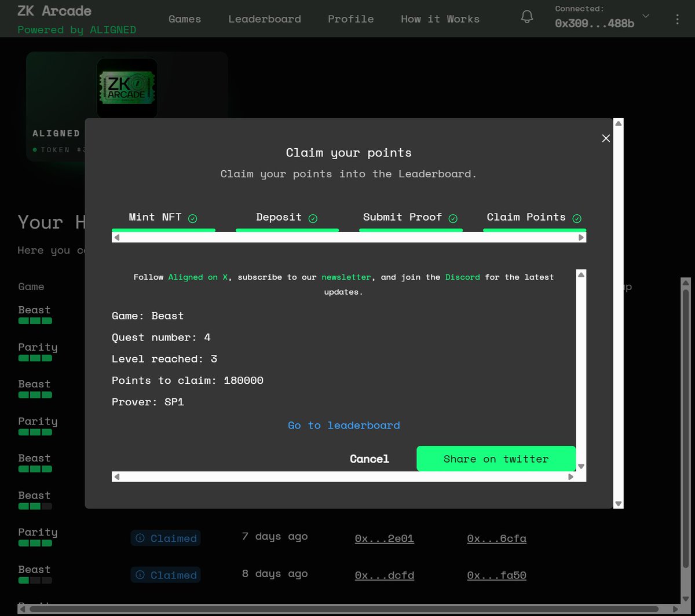
Task: Click the Mint NFT checkmark icon
Action: pyautogui.click(x=193, y=218)
